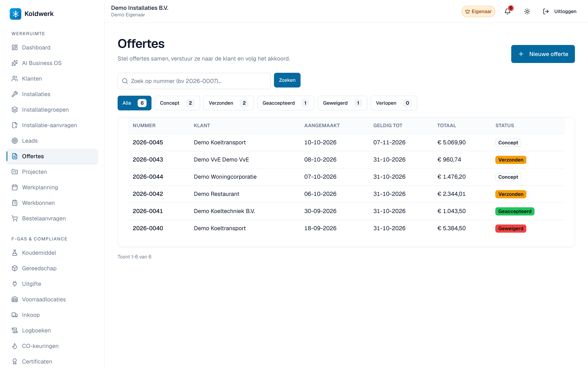Select the Alle filter tab
588x368 pixels.
[134, 103]
